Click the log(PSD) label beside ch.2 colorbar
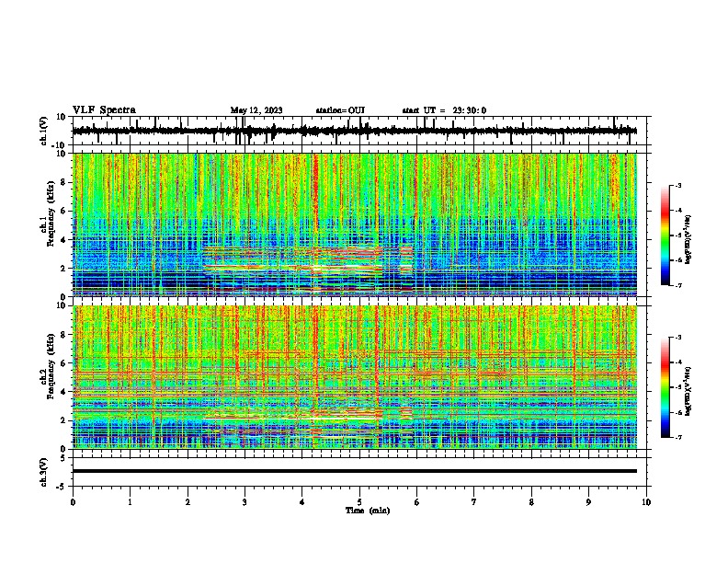This screenshot has width=728, height=563. click(x=688, y=391)
